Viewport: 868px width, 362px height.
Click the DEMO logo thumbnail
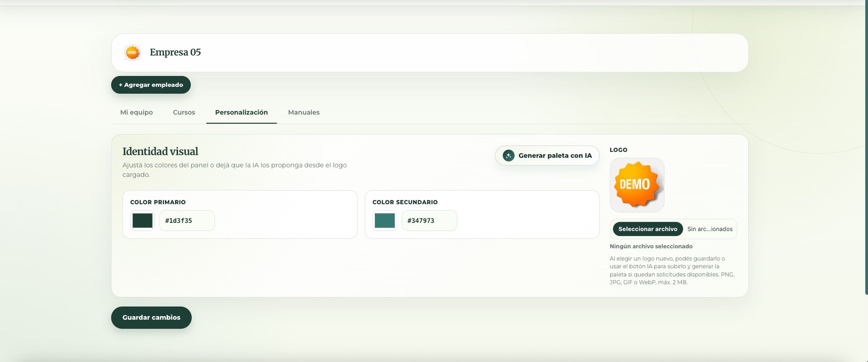tap(637, 185)
